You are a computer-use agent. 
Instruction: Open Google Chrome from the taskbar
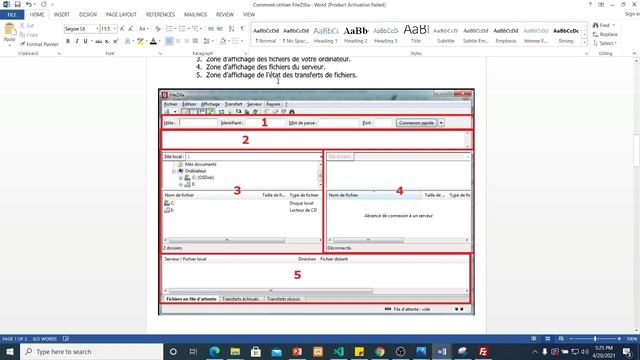tap(380, 351)
